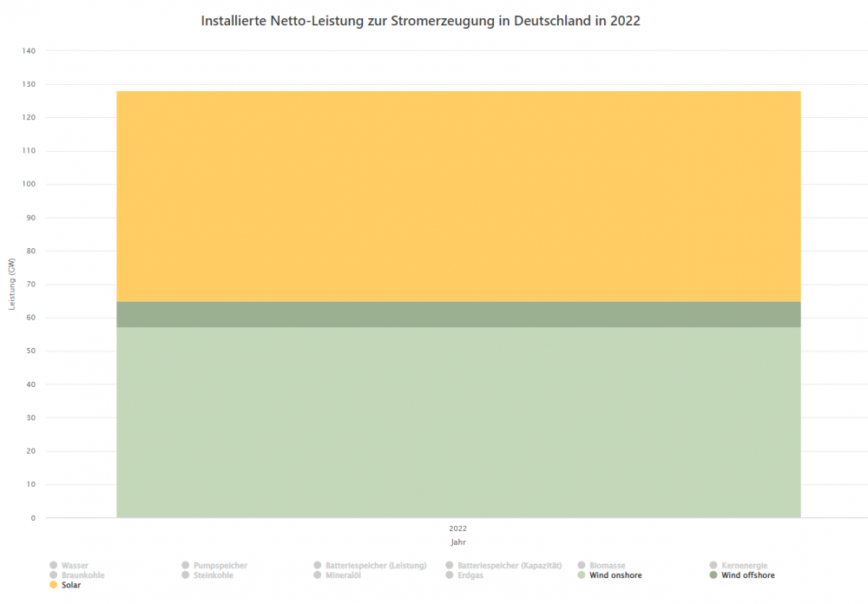The height and width of the screenshot is (604, 868).
Task: Click the orange Solar bar segment
Action: (458, 196)
